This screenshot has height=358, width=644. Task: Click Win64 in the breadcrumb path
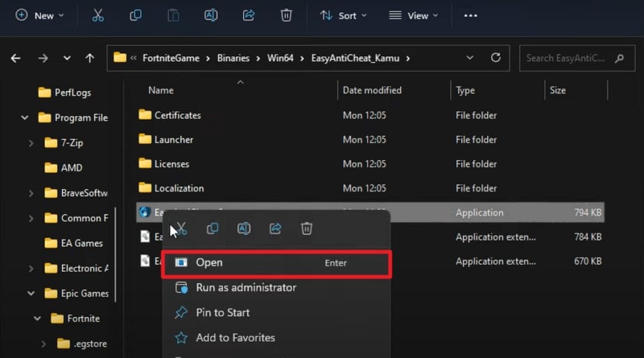click(x=280, y=58)
